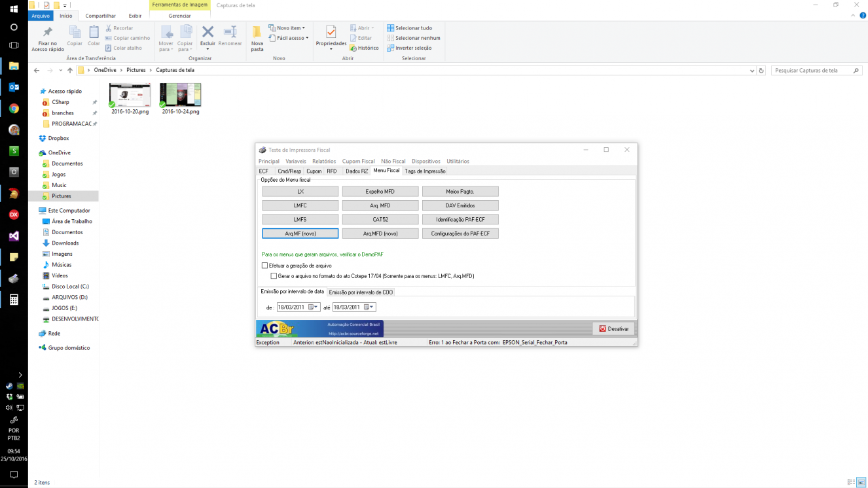Image resolution: width=868 pixels, height=488 pixels.
Task: Open the Cupom Fiscal menu
Action: [x=358, y=161]
